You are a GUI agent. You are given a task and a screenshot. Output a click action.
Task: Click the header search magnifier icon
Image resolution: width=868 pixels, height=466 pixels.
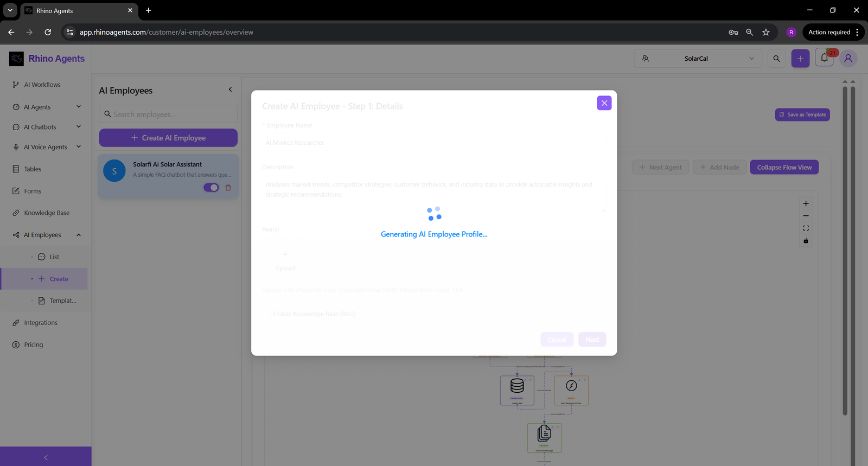(x=777, y=59)
